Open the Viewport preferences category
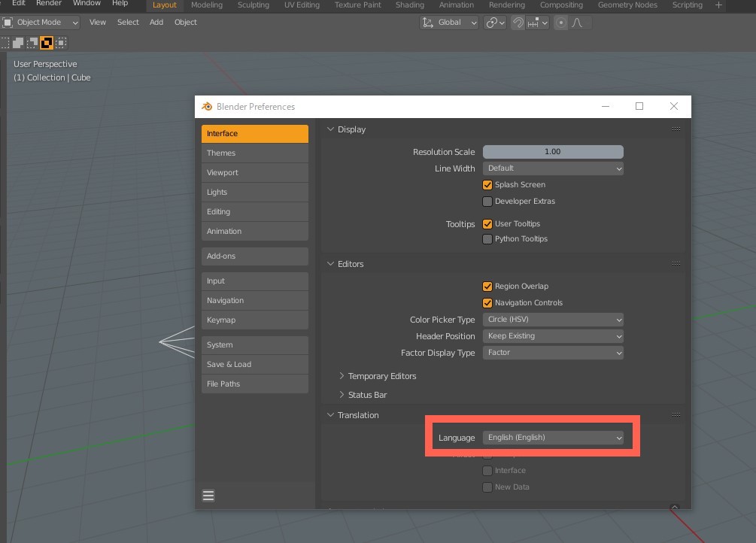 [x=254, y=173]
